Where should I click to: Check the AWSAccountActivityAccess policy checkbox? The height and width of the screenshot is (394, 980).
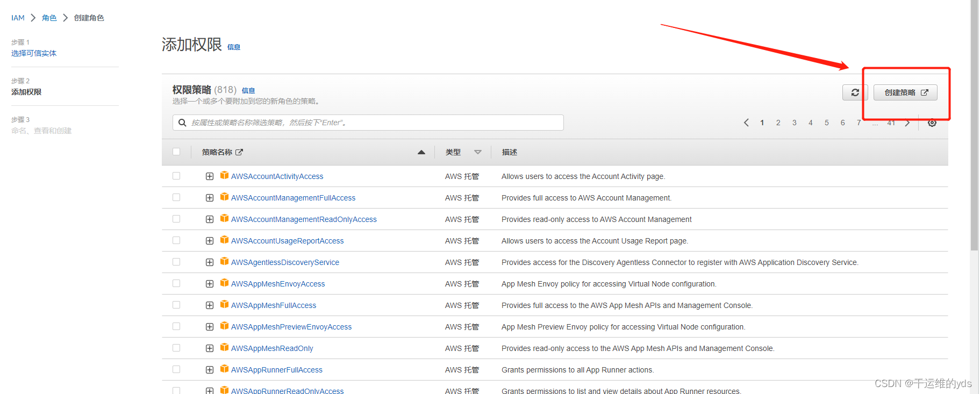[x=176, y=176]
